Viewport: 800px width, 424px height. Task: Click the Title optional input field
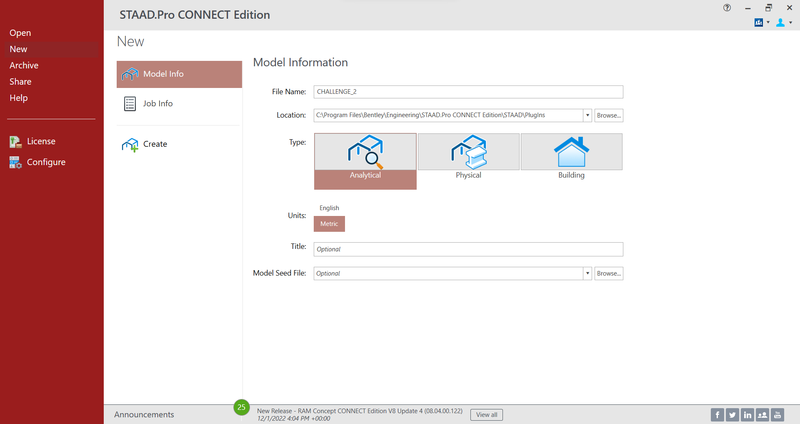click(x=468, y=250)
